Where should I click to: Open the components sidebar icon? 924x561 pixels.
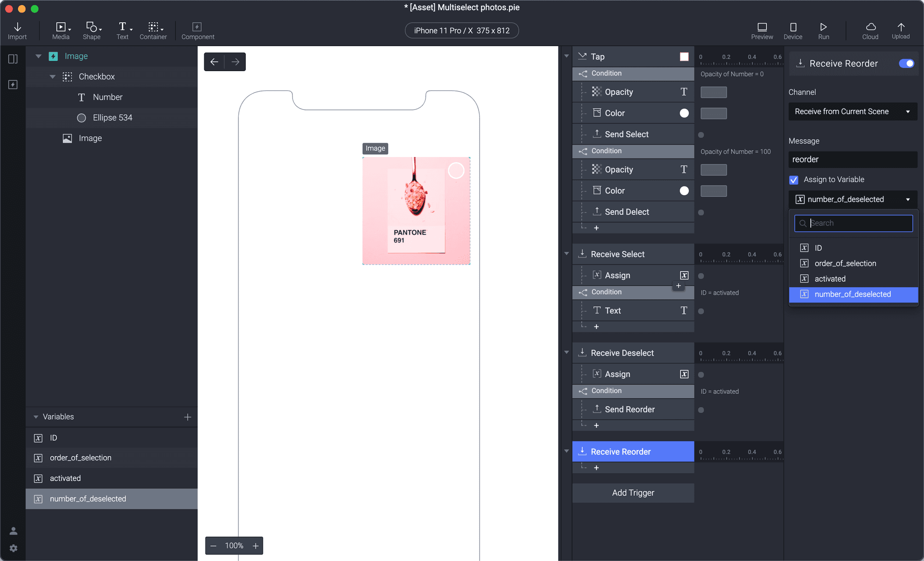point(13,84)
